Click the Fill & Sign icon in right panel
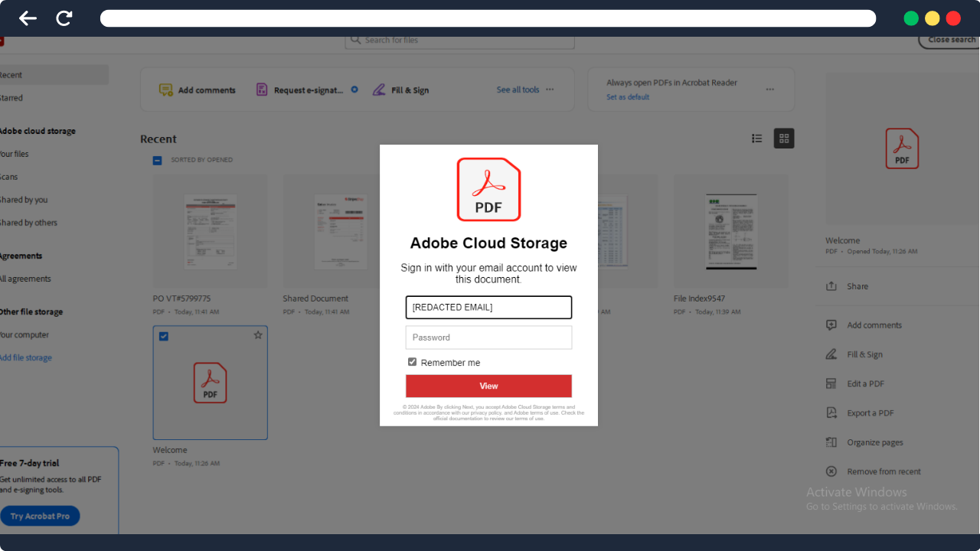The image size is (980, 551). coord(831,354)
